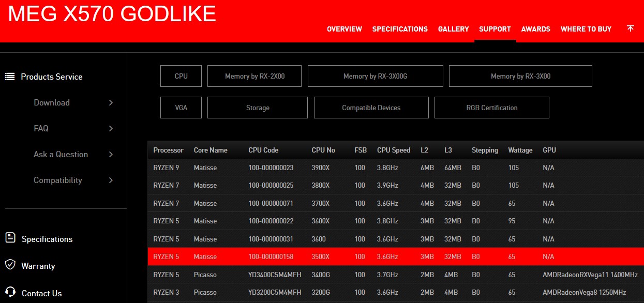644x303 pixels.
Task: Open the Overview tab
Action: (x=345, y=29)
